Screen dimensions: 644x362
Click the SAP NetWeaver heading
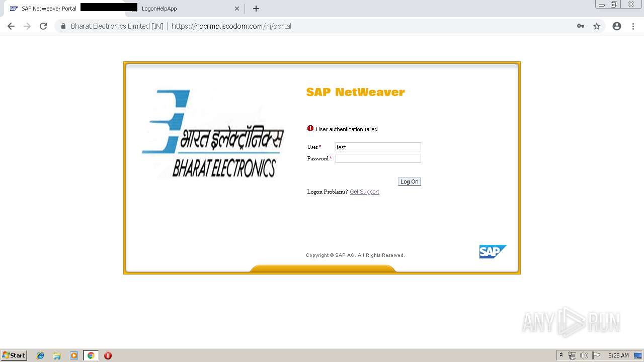tap(355, 92)
